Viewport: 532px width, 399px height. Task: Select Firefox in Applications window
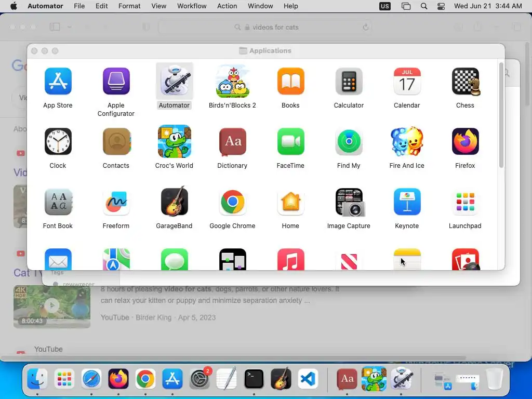point(465,141)
